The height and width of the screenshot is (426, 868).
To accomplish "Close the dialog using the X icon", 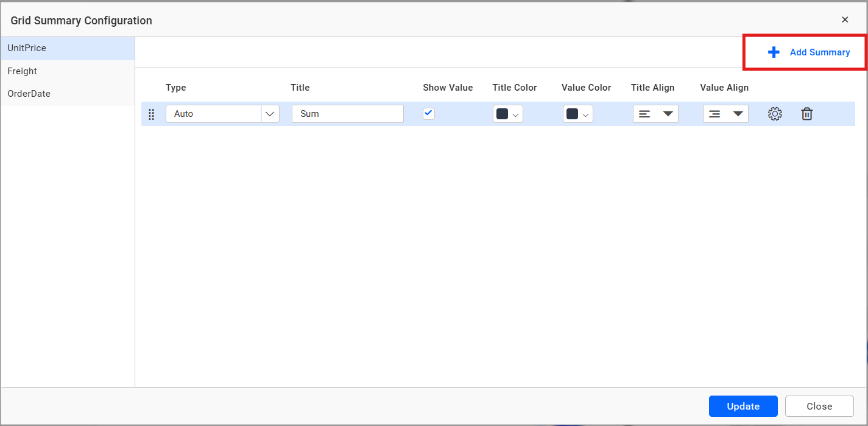I will click(845, 20).
